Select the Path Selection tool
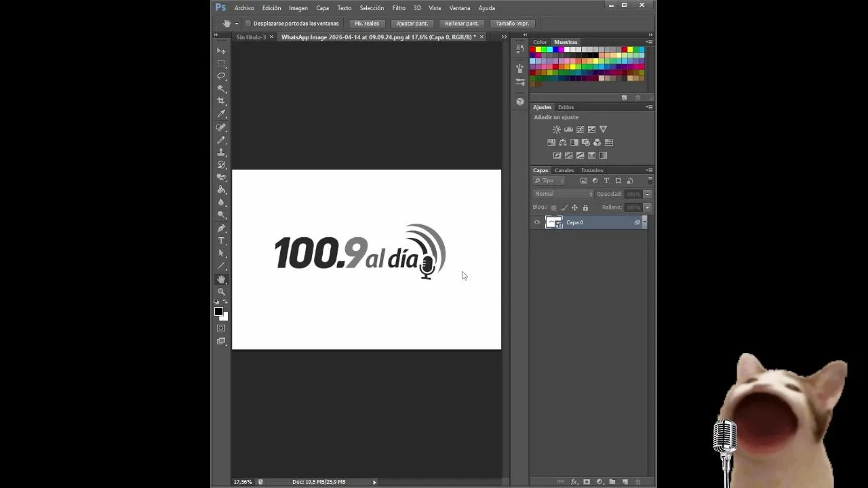Image resolution: width=868 pixels, height=488 pixels. (x=221, y=253)
